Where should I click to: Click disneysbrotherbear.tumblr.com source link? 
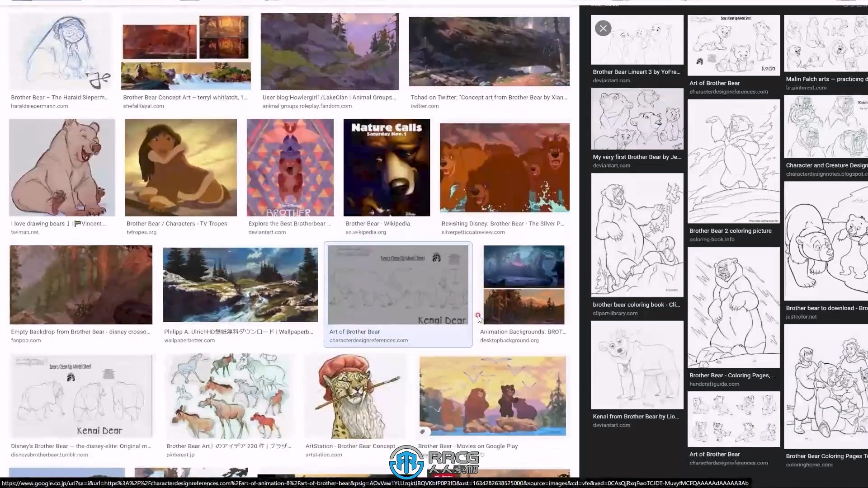pos(49,455)
